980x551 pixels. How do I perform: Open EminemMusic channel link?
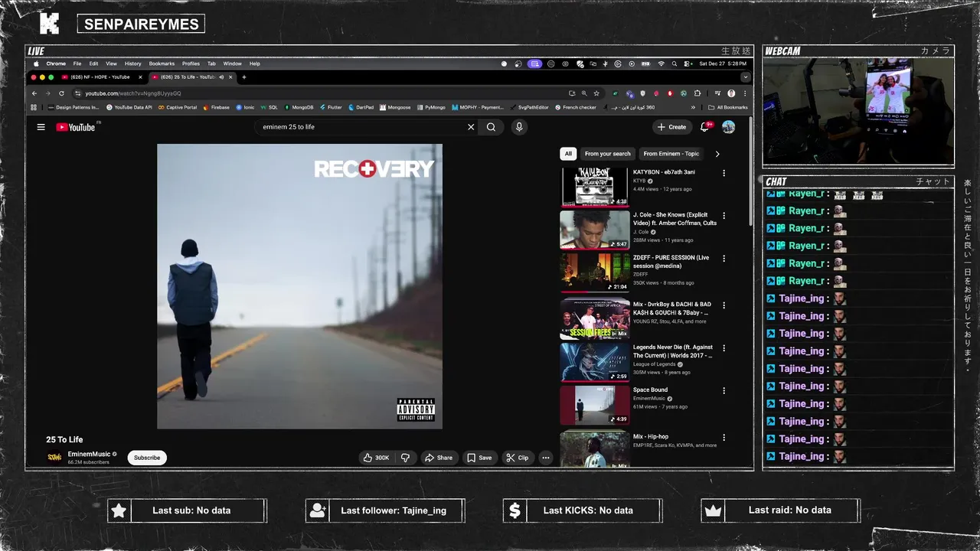(x=89, y=454)
